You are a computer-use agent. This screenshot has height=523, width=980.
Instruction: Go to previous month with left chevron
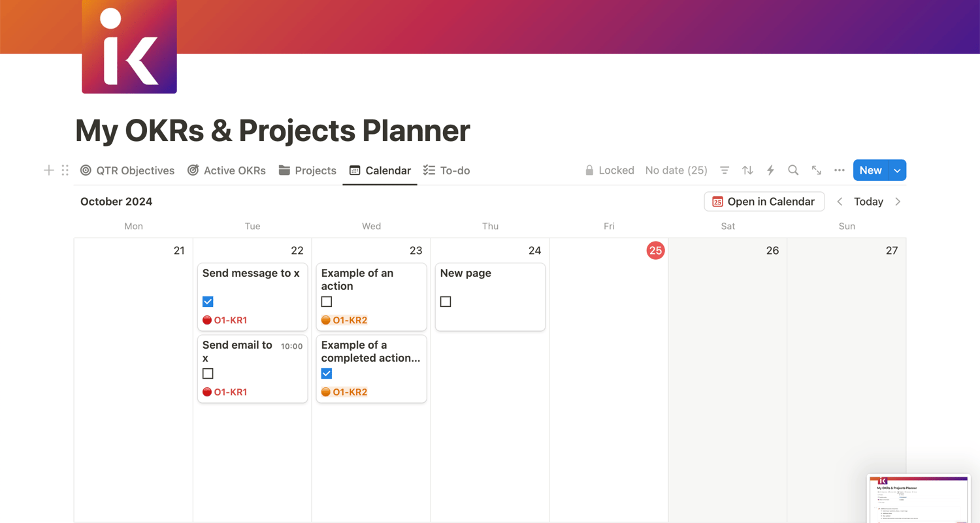[840, 202]
